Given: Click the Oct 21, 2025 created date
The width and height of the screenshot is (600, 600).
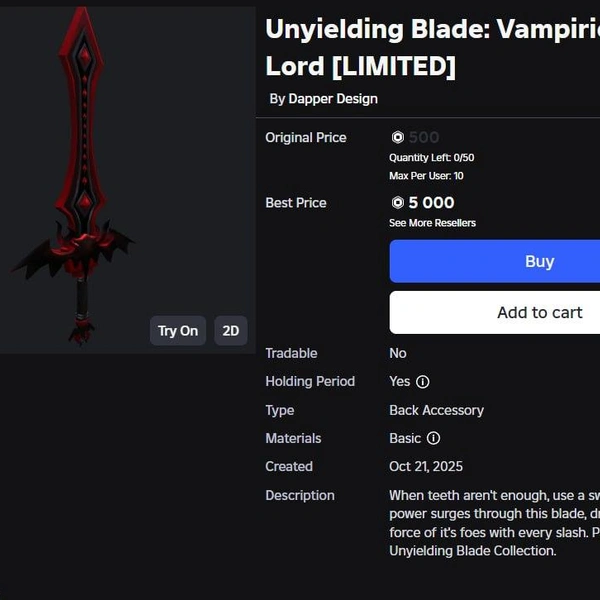Looking at the screenshot, I should (x=426, y=467).
